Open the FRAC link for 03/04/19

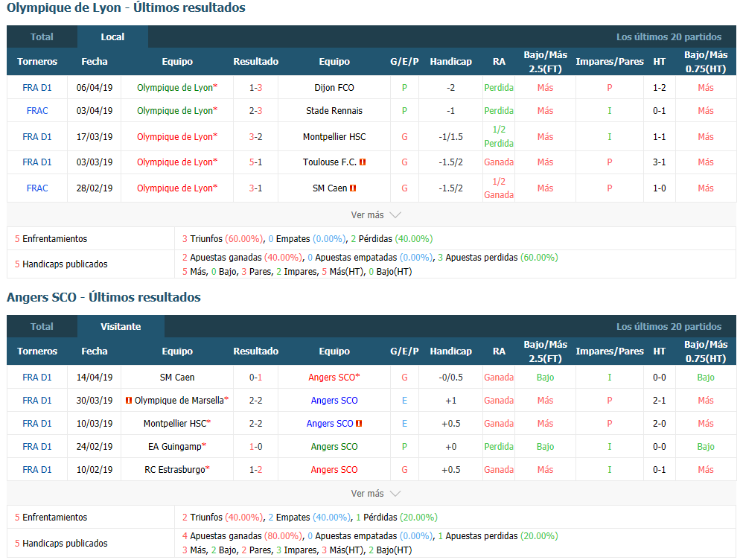(x=37, y=111)
